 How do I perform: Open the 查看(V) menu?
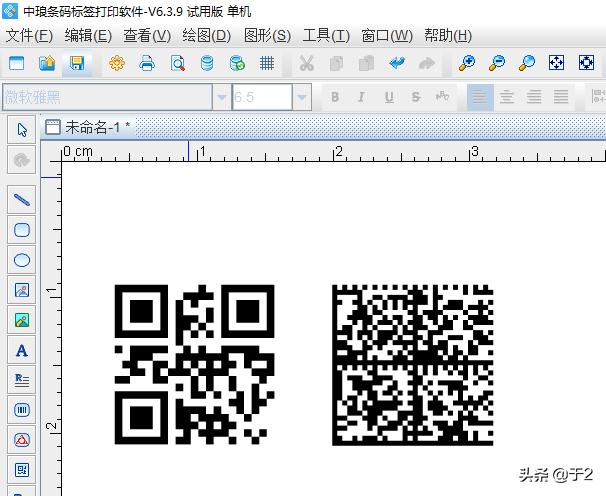pyautogui.click(x=147, y=36)
